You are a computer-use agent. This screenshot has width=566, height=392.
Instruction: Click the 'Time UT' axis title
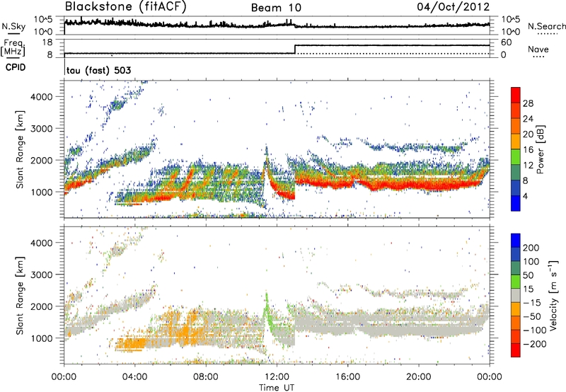(277, 388)
